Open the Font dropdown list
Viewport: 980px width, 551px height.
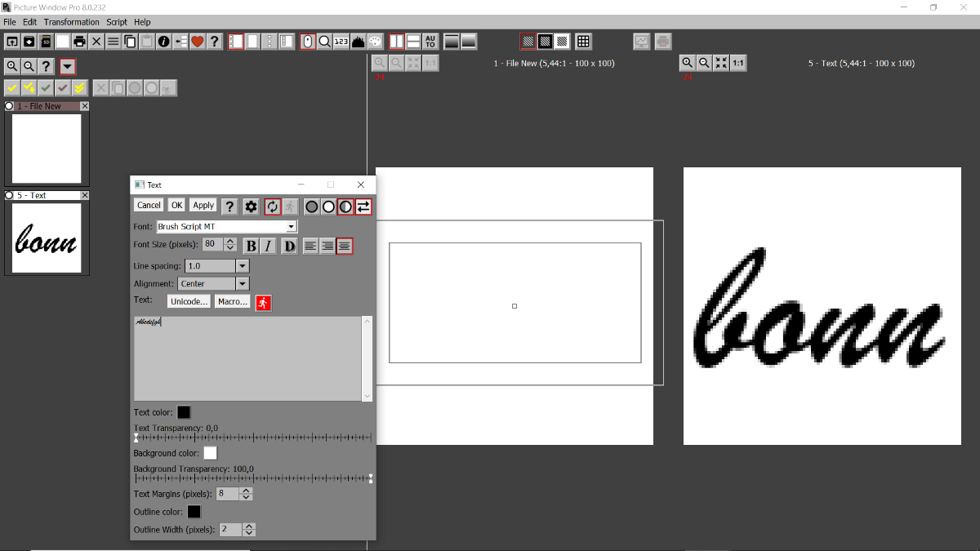tap(292, 227)
